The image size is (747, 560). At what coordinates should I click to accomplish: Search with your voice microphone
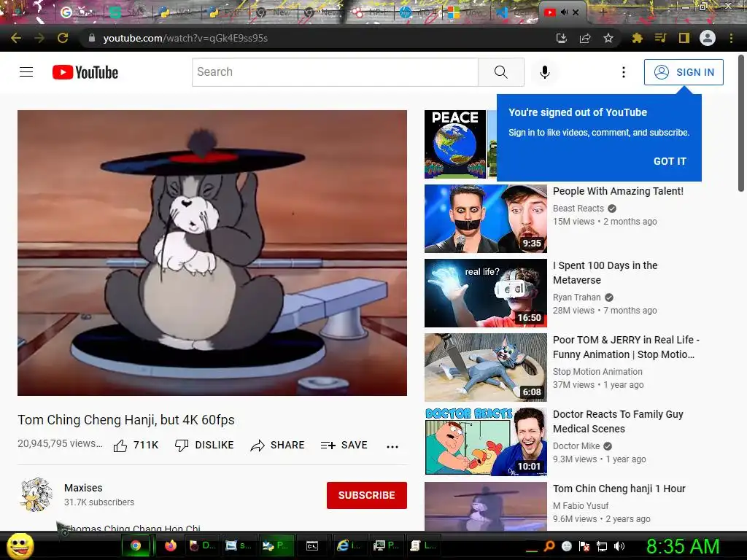click(545, 72)
